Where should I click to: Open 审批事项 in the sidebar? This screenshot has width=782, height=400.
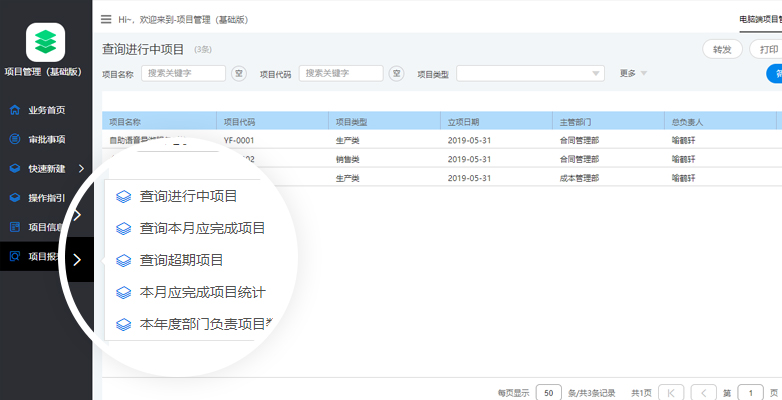tap(46, 139)
